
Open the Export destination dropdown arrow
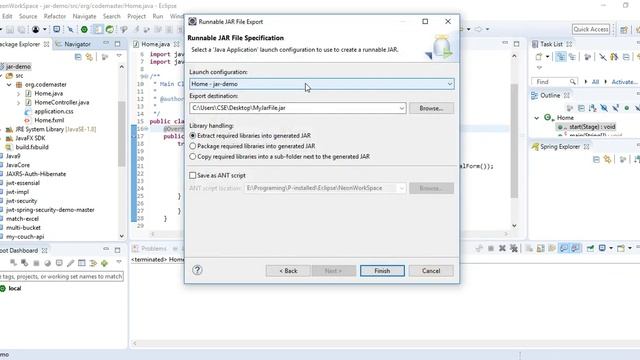pyautogui.click(x=402, y=108)
